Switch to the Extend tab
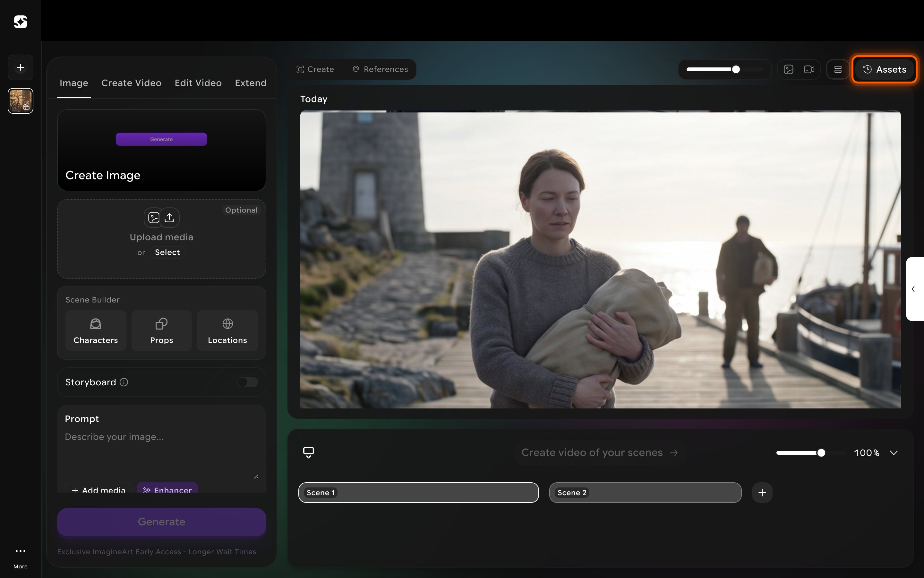The width and height of the screenshot is (924, 578). coord(251,83)
